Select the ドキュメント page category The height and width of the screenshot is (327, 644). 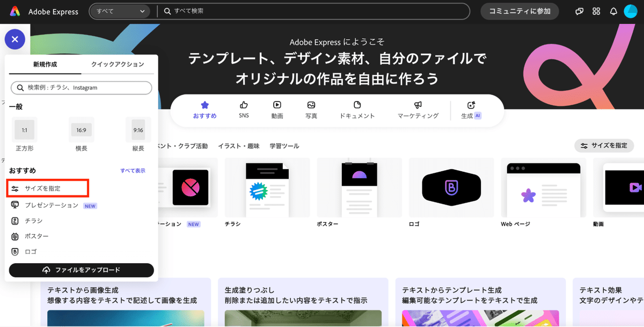(x=357, y=110)
